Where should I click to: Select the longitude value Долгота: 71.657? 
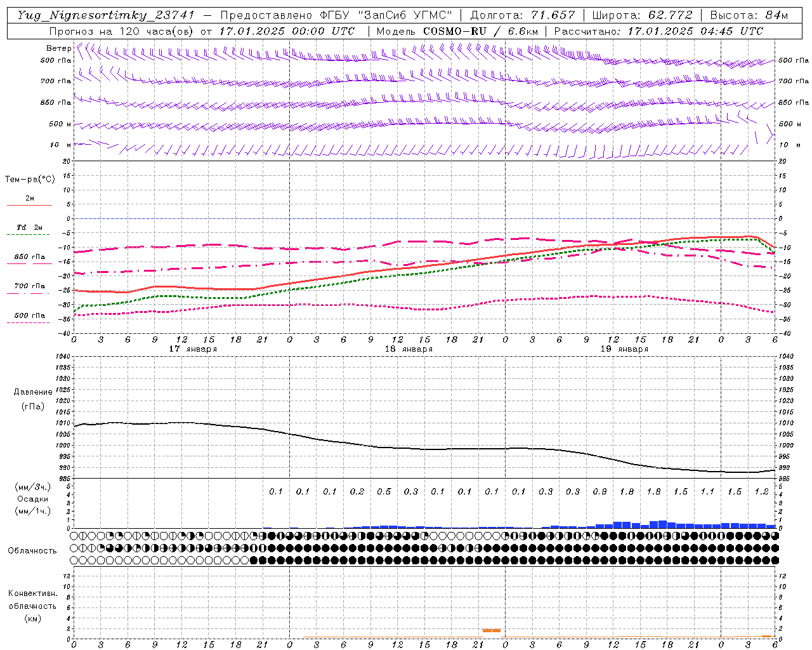click(x=523, y=15)
